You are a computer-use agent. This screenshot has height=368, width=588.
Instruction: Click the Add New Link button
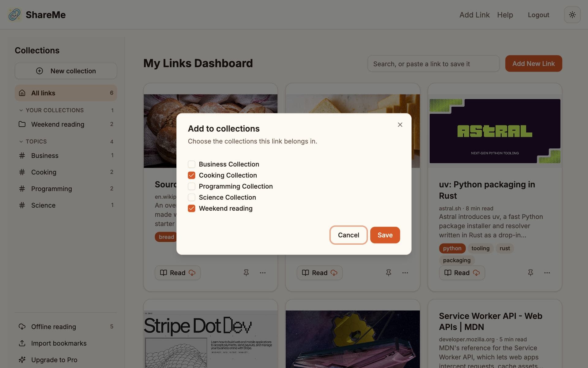pyautogui.click(x=533, y=63)
